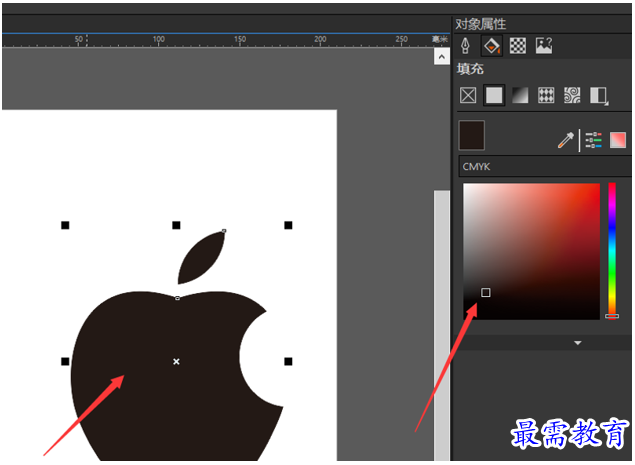Click inside the red color picker square
This screenshot has width=635, height=465.
click(x=531, y=252)
